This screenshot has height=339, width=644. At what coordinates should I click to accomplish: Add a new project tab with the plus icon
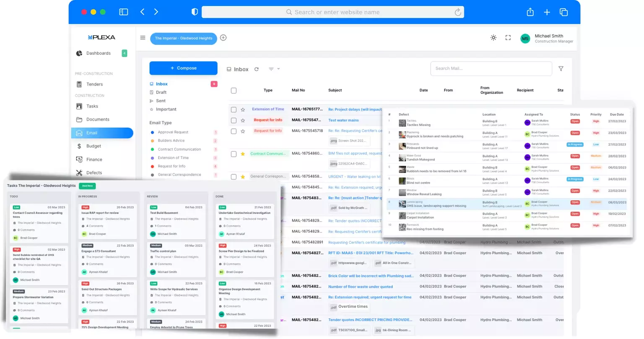(x=223, y=38)
